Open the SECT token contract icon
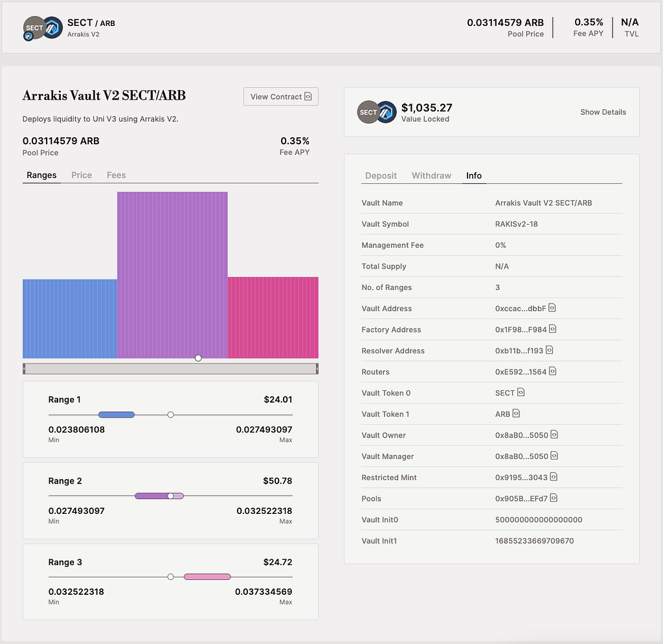The image size is (663, 644). (x=521, y=392)
